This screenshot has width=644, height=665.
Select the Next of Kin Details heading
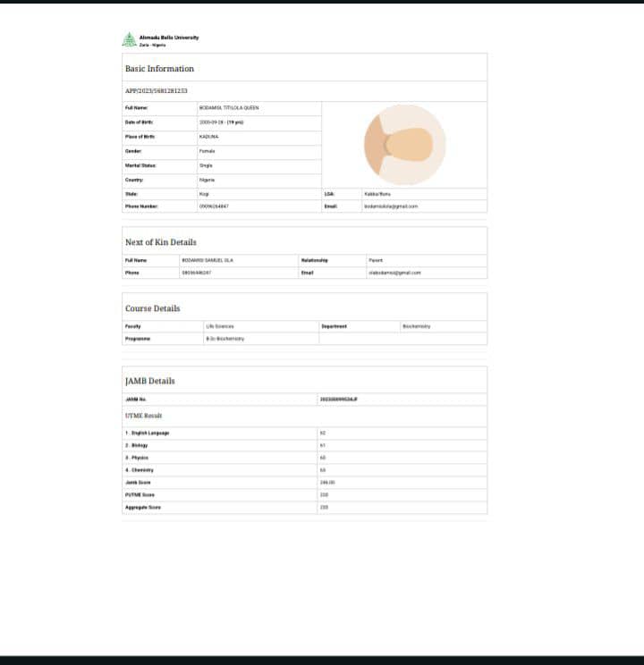(161, 242)
